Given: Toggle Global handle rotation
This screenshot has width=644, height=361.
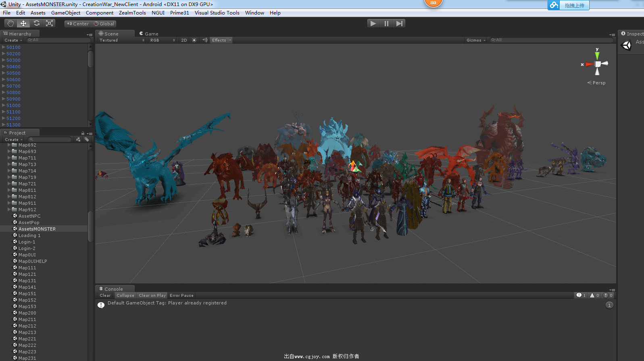Looking at the screenshot, I should (104, 24).
